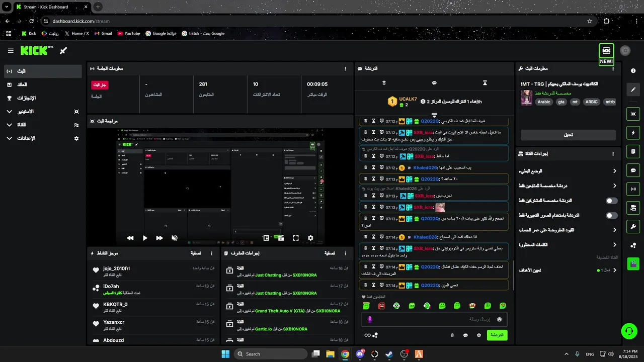Click the speech bubble icon at top of chat panel
This screenshot has height=362, width=644.
click(x=434, y=83)
